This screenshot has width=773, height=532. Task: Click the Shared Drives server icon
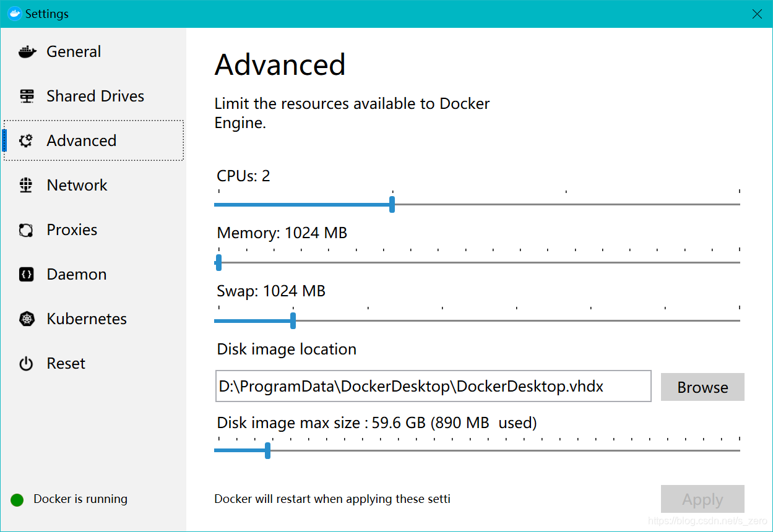[27, 97]
